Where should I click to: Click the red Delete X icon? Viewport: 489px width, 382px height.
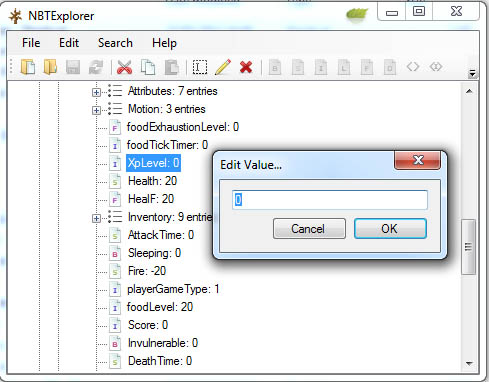pos(246,67)
